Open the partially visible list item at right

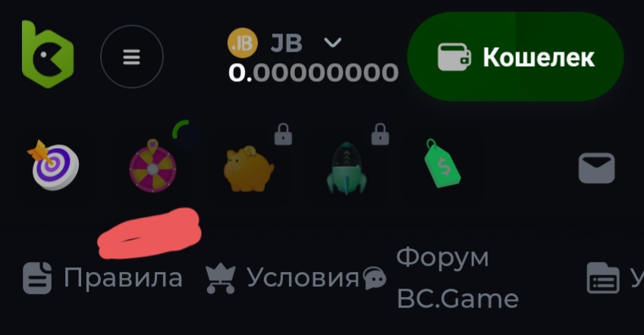click(615, 278)
